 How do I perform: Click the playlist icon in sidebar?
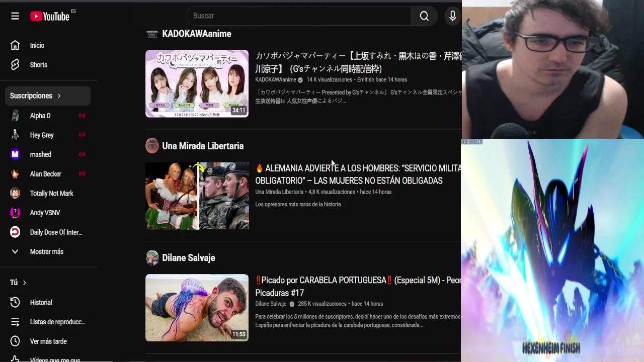coord(15,322)
